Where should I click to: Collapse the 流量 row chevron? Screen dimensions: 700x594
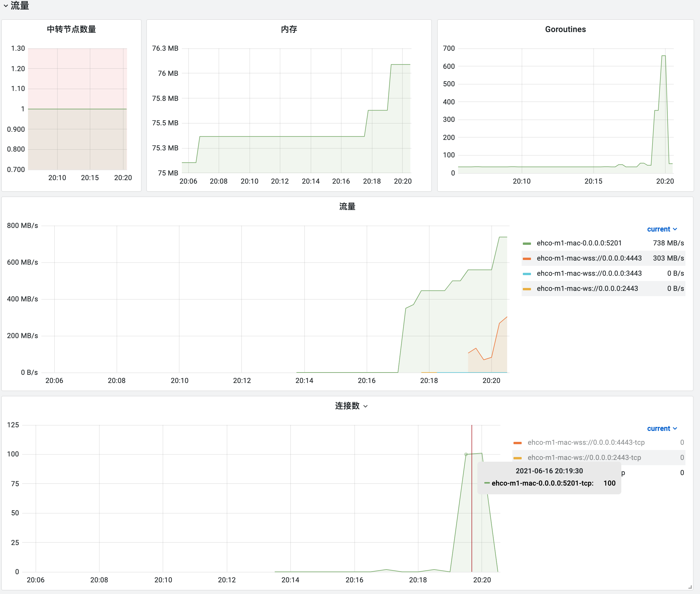point(6,6)
